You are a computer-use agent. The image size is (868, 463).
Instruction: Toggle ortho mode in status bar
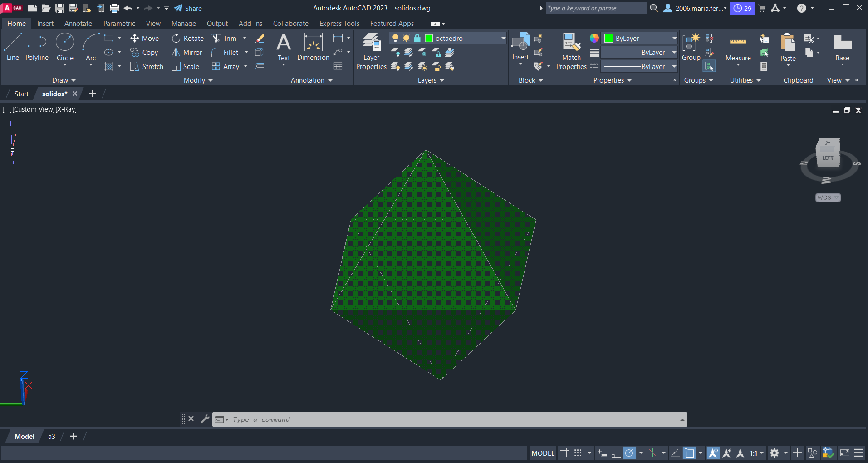(x=616, y=453)
